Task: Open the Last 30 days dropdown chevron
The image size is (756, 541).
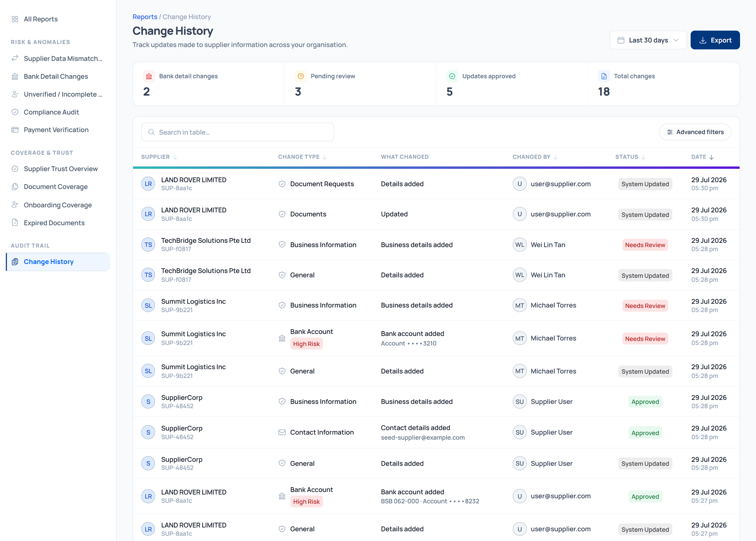Action: point(676,40)
